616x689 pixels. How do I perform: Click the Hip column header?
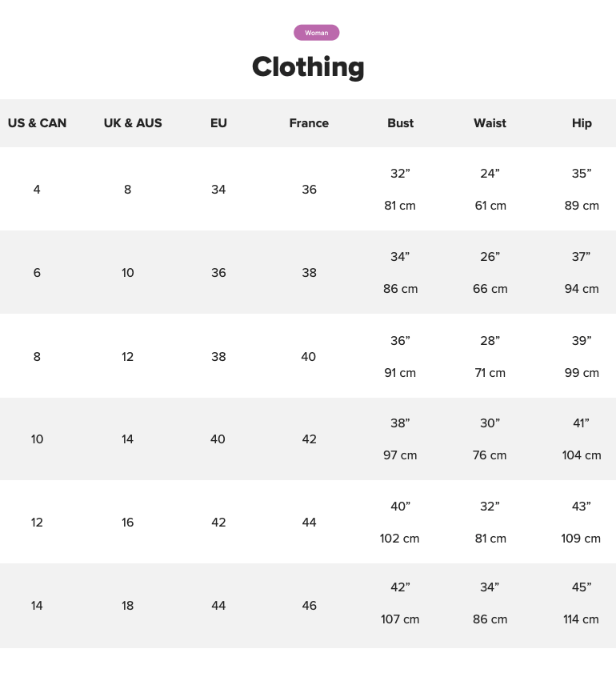[x=582, y=123]
